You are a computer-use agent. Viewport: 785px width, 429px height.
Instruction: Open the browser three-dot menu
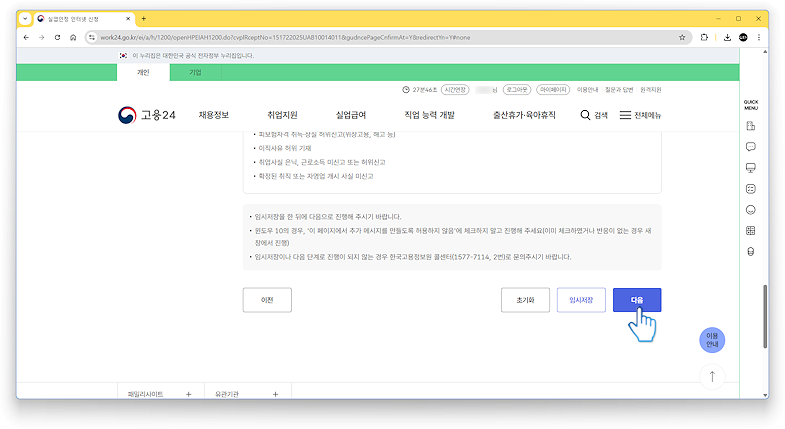(759, 38)
